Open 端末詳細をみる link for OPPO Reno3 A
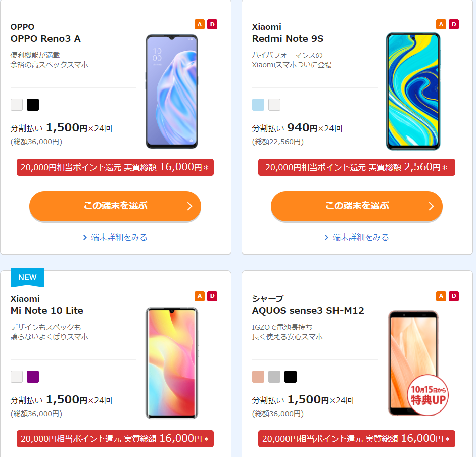476x457 pixels. tap(119, 237)
